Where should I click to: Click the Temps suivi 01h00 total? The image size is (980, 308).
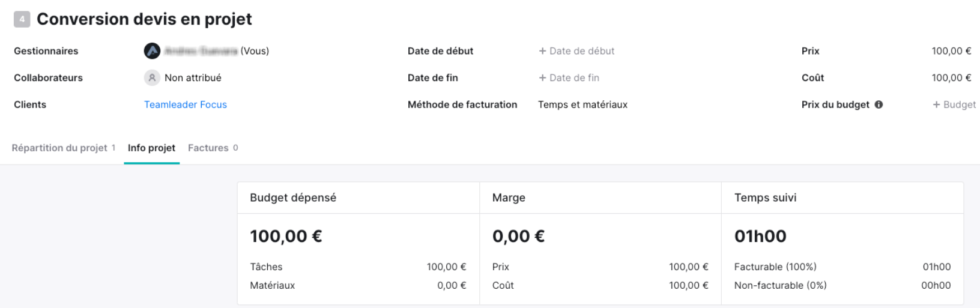(x=760, y=236)
